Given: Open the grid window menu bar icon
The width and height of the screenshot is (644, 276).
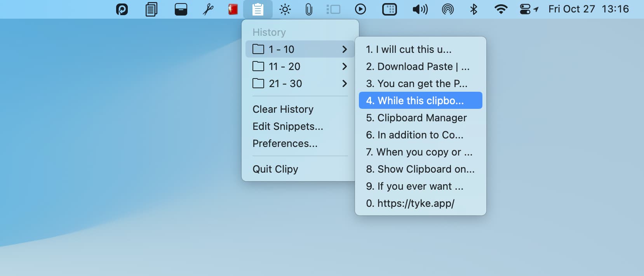Looking at the screenshot, I should click(x=390, y=9).
